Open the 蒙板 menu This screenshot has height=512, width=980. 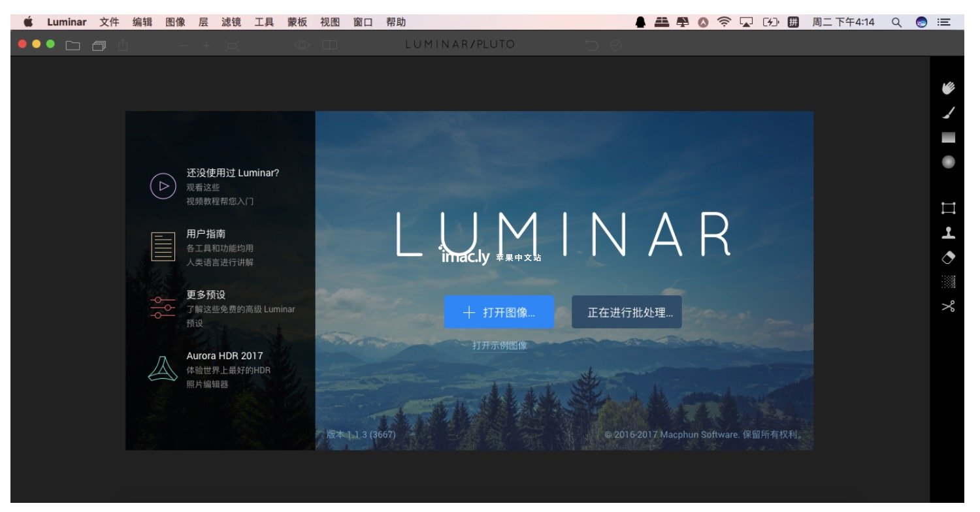click(x=297, y=22)
